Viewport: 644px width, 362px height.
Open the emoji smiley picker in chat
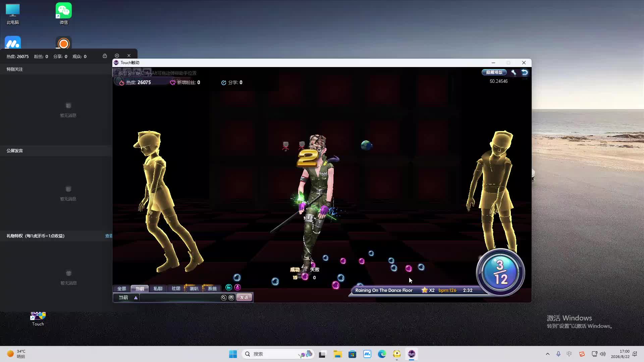click(231, 298)
